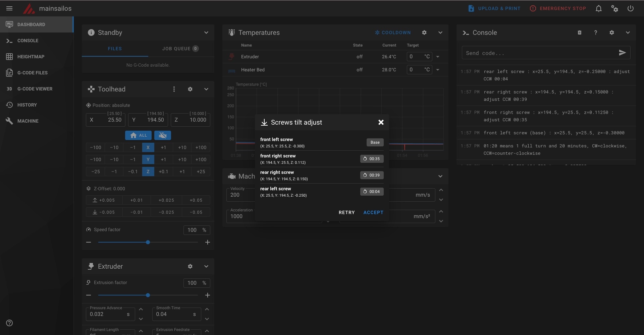Click Accept in screws tilt dialog
This screenshot has height=335, width=644.
pos(373,212)
